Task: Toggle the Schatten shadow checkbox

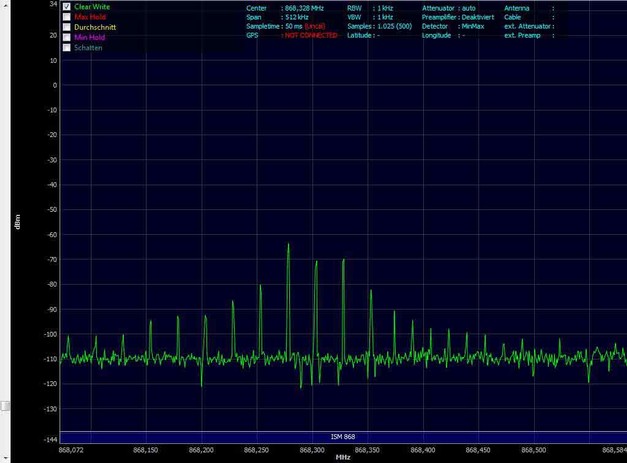Action: click(x=67, y=47)
